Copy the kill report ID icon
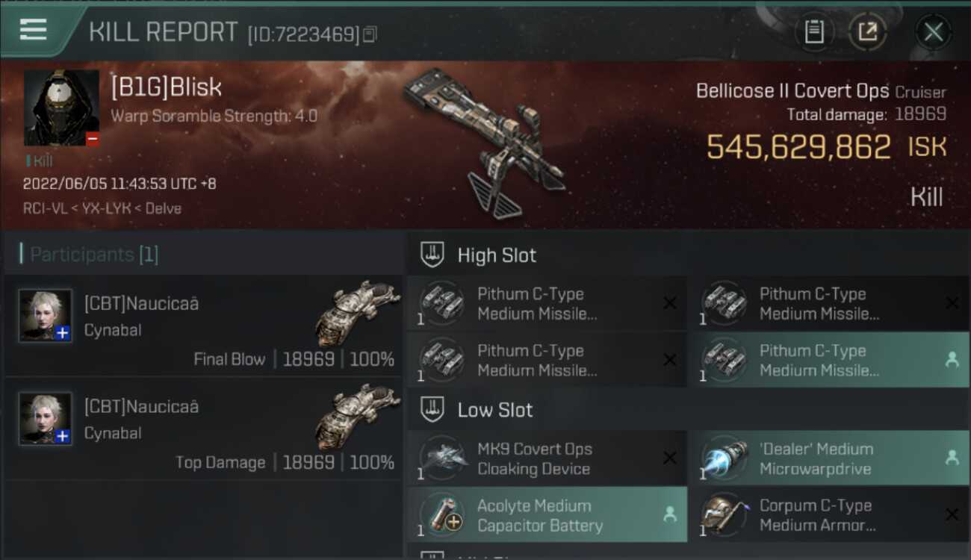The width and height of the screenshot is (971, 560). coord(370,34)
